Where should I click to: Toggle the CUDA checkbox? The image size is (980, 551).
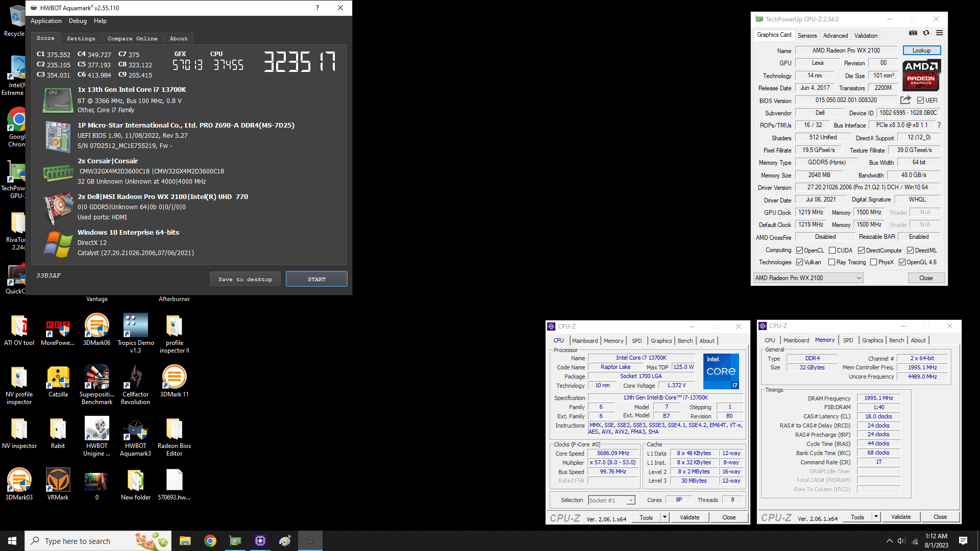tap(832, 251)
